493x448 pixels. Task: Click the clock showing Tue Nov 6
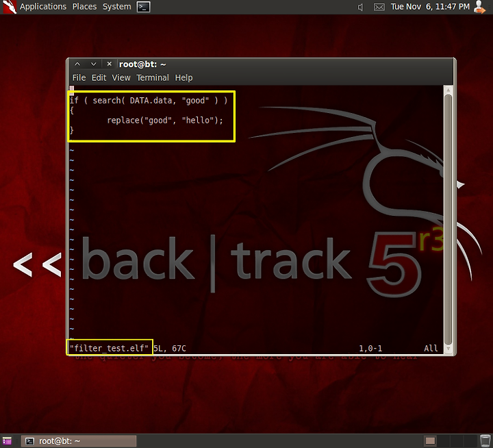point(430,7)
